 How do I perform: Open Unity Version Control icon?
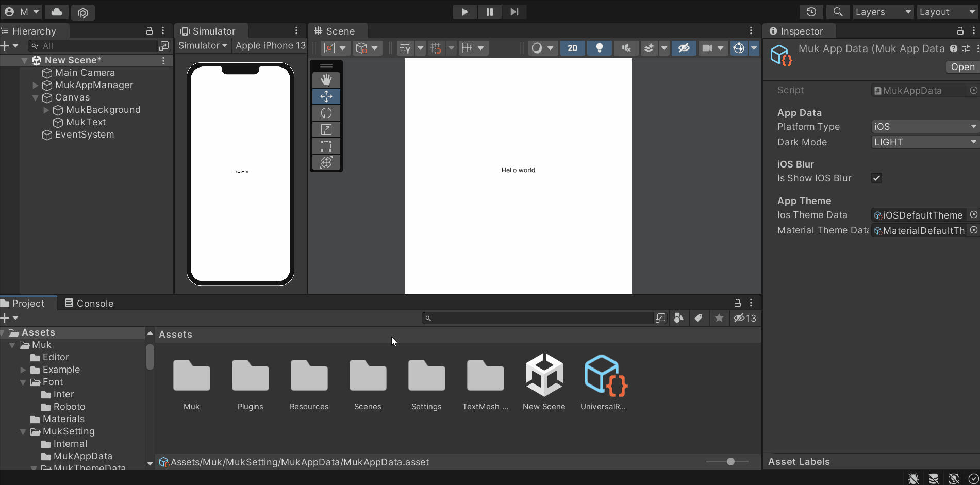pos(82,12)
